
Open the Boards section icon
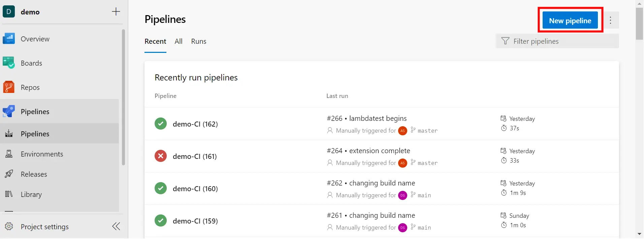[8, 62]
